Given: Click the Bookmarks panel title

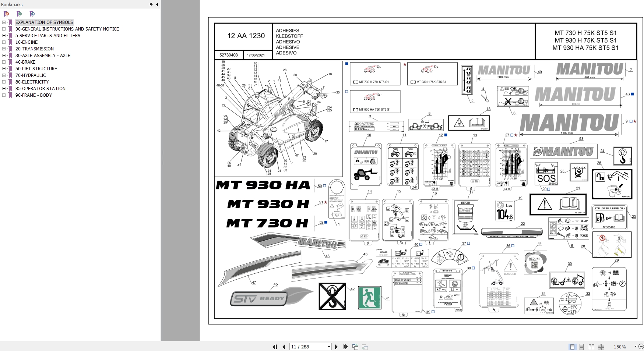Looking at the screenshot, I should point(12,4).
